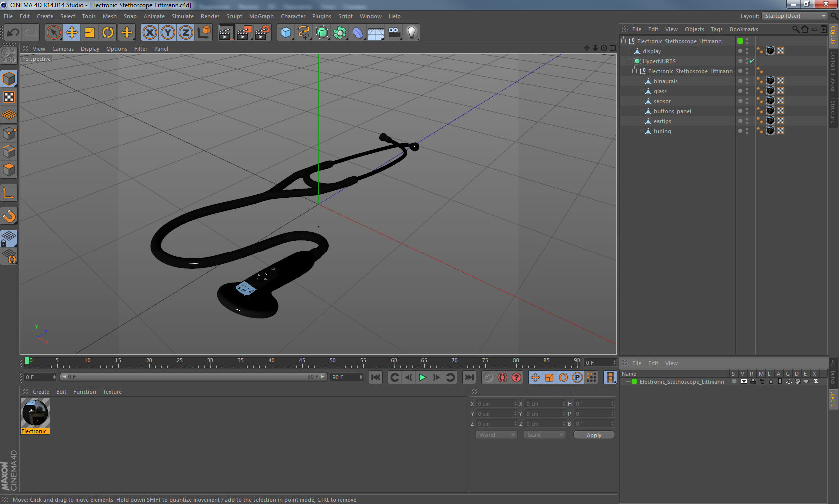839x504 pixels.
Task: Toggle visibility dot for binaurals
Action: click(x=740, y=81)
